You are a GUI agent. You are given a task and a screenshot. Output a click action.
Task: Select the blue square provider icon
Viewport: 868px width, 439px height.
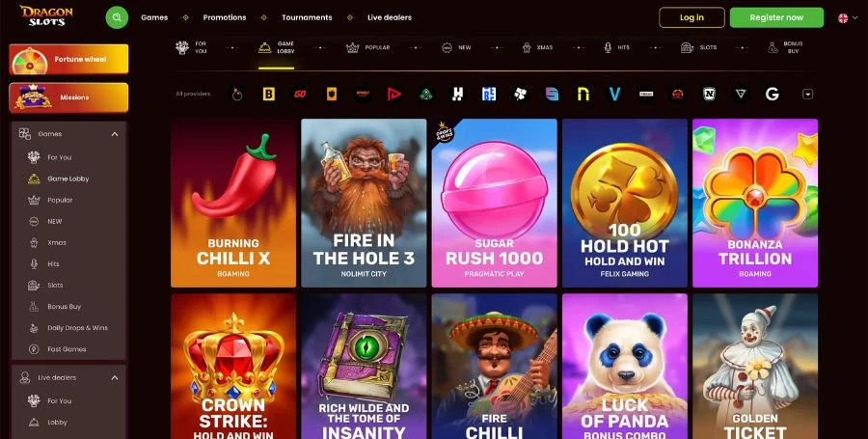click(x=489, y=95)
